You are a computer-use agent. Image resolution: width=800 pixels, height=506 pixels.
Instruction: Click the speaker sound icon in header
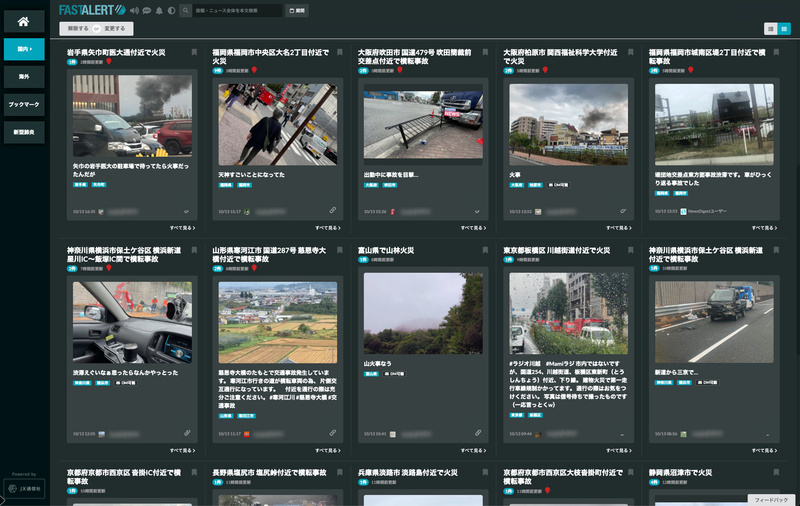point(135,10)
